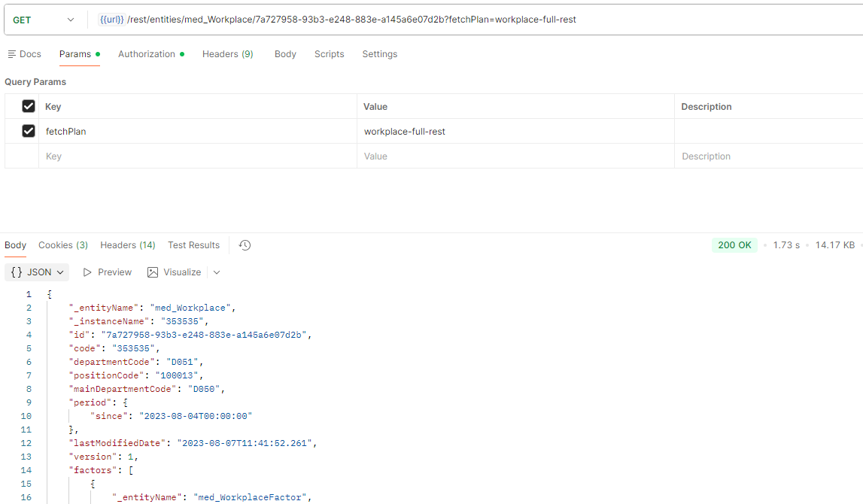
Task: Open the request Settings tab
Action: coord(379,54)
